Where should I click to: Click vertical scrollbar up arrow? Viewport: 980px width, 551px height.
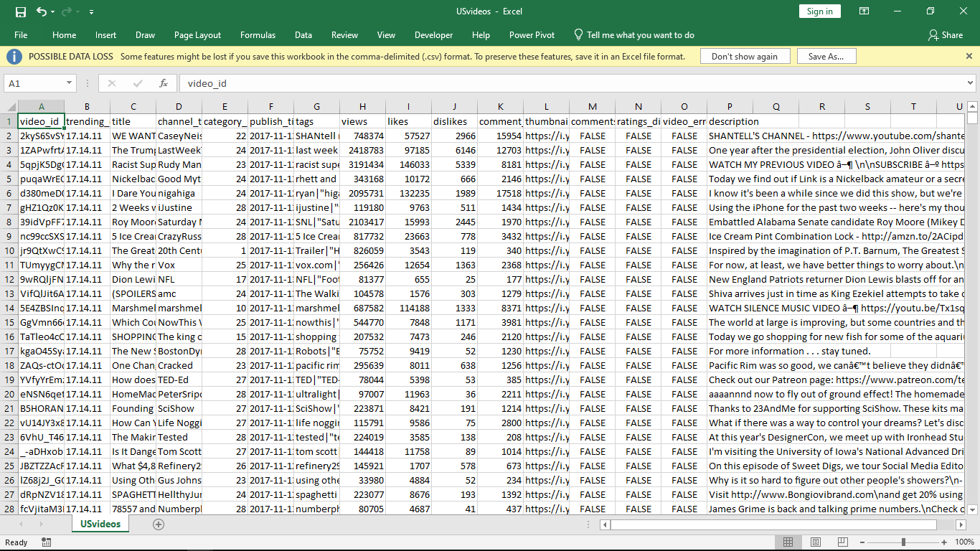click(x=973, y=106)
